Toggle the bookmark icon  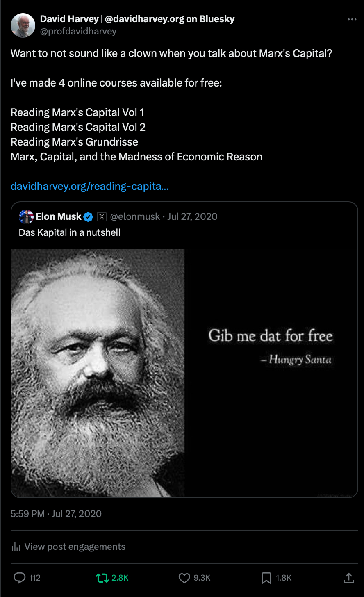(x=266, y=578)
